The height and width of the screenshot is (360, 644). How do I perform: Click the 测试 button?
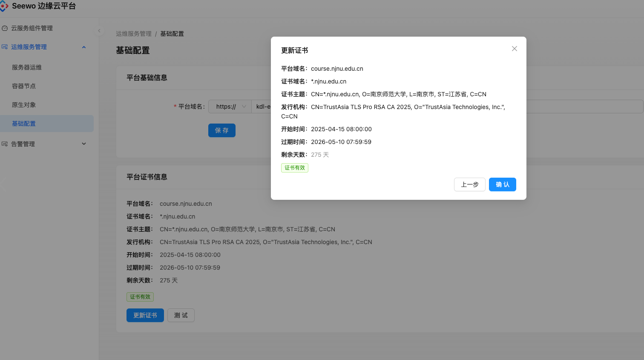(x=181, y=315)
